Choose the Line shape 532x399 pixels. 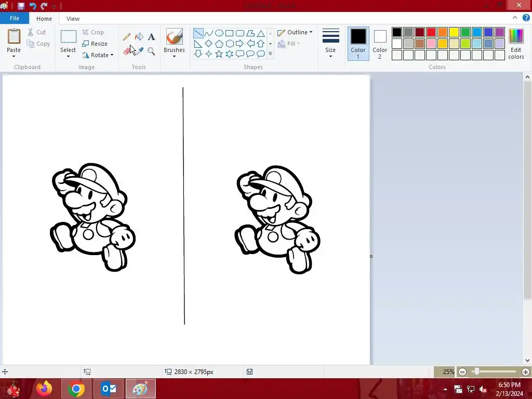(198, 33)
